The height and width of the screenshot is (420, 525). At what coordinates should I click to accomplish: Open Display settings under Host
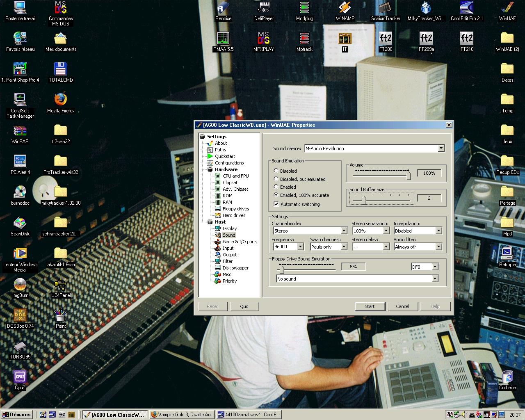tap(230, 228)
